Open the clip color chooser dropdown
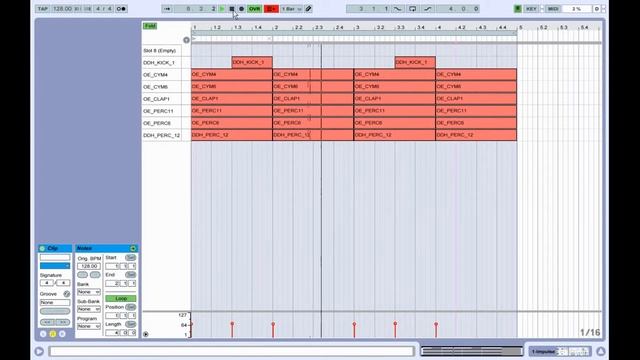 click(x=55, y=266)
